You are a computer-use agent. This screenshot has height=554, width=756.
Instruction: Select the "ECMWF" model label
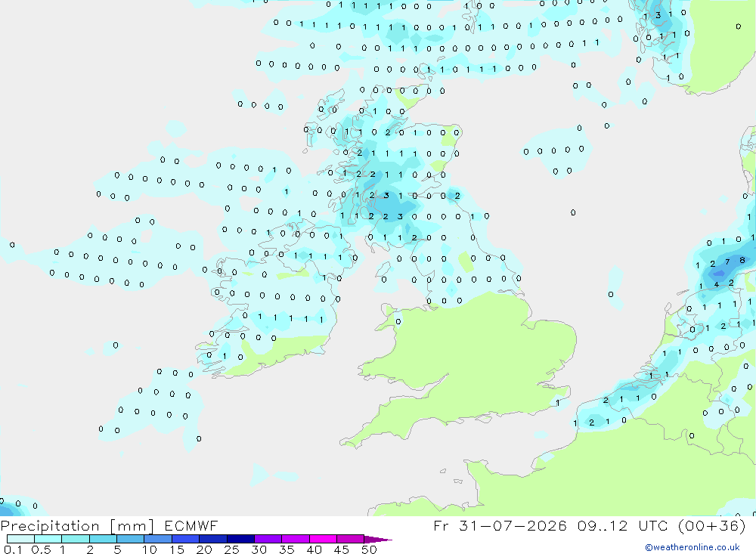pos(191,525)
